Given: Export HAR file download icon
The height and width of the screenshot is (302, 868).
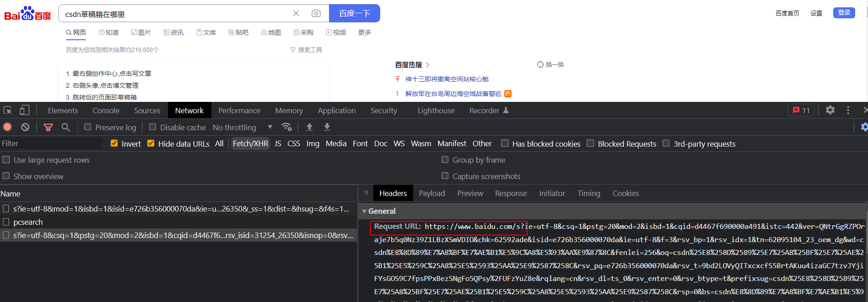Looking at the screenshot, I should [327, 127].
